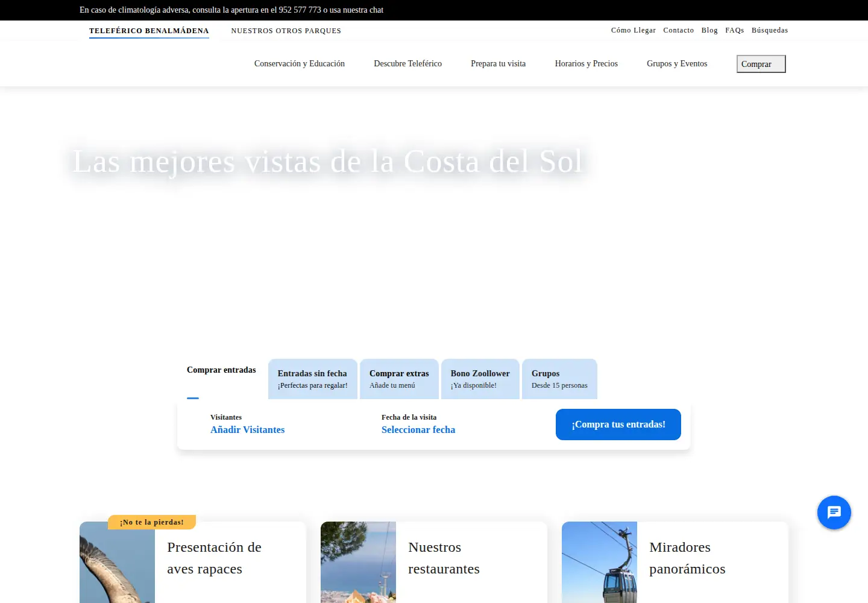The width and height of the screenshot is (868, 603).
Task: Open the FAQs link
Action: tap(735, 30)
